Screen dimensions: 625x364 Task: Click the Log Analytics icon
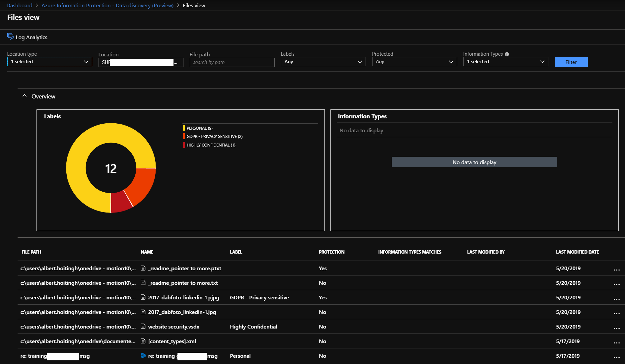[x=10, y=36]
